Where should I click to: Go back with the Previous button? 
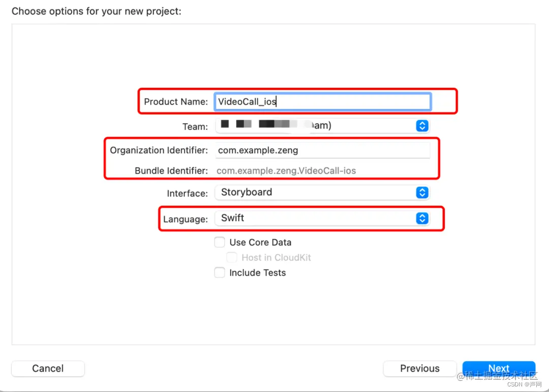tap(420, 369)
